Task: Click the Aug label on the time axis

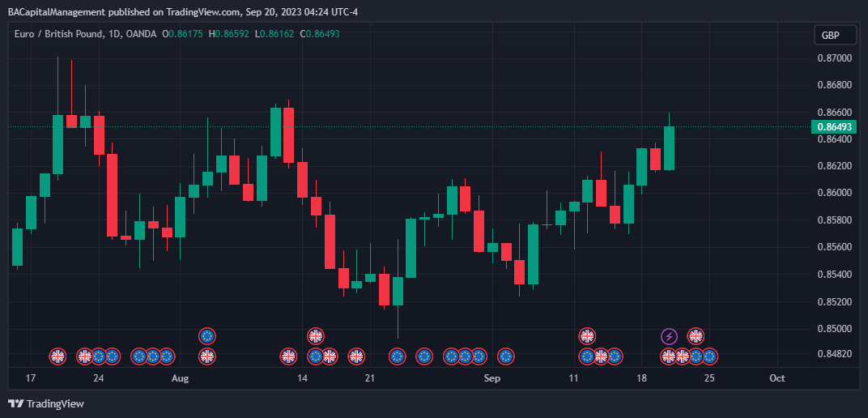Action: pos(180,378)
